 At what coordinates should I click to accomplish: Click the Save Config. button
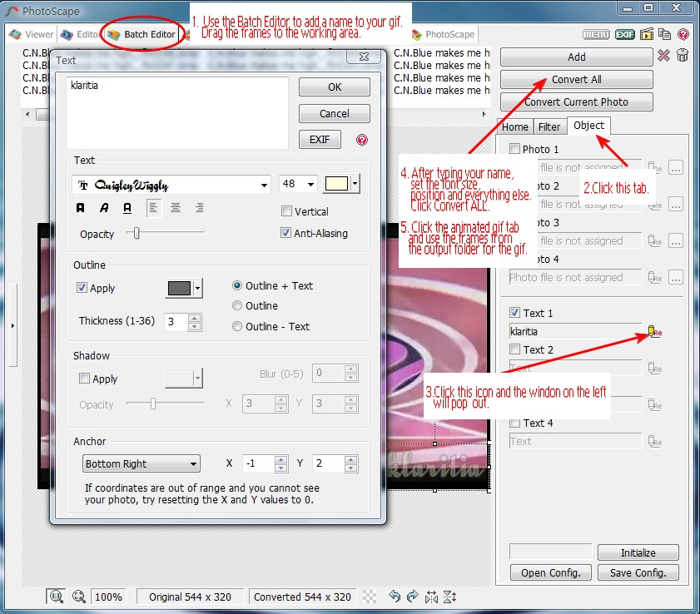pyautogui.click(x=638, y=572)
